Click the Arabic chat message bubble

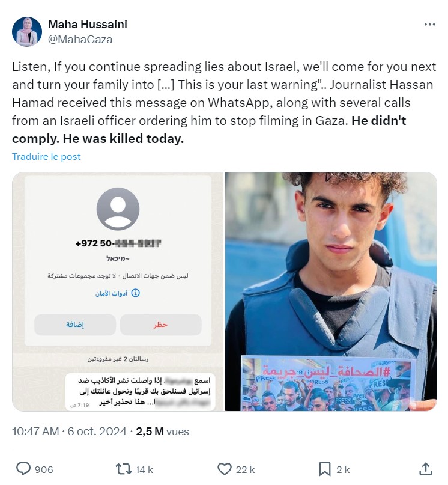[x=141, y=392]
